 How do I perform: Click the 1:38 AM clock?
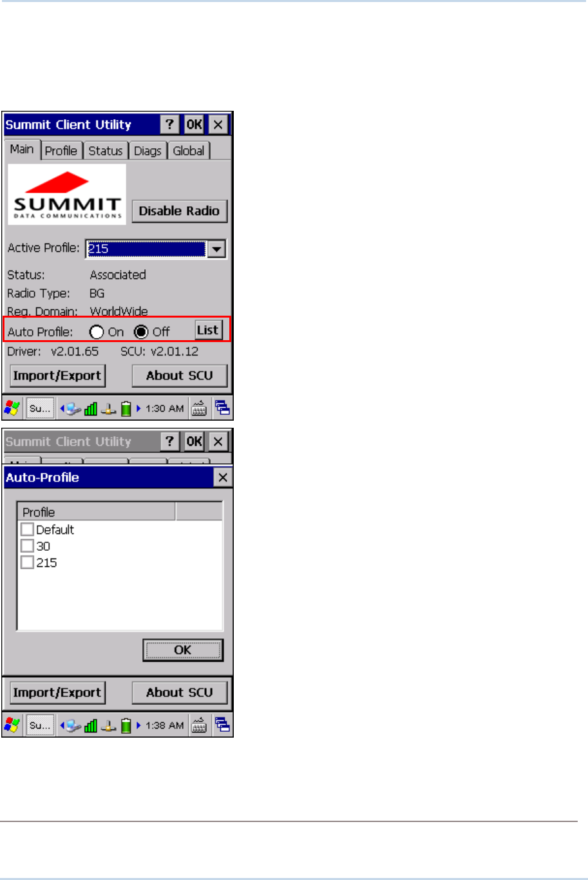(x=165, y=725)
